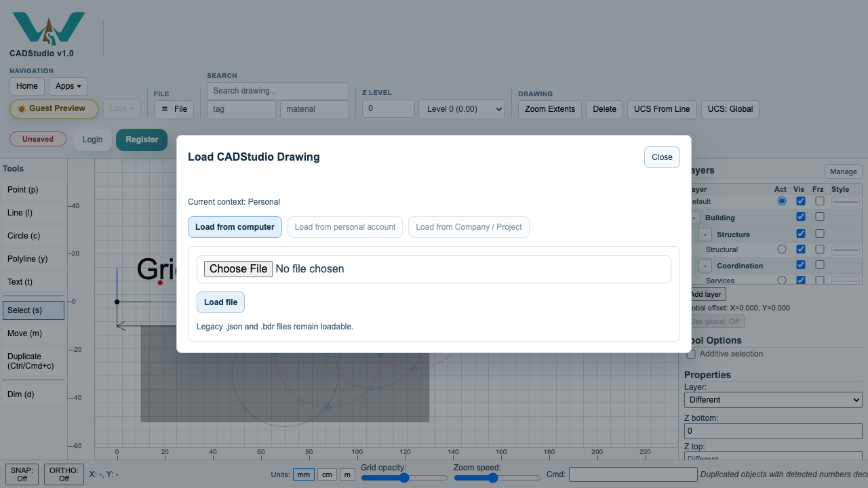Switch to Load from personal account tab
The height and width of the screenshot is (488, 868).
[x=345, y=227]
